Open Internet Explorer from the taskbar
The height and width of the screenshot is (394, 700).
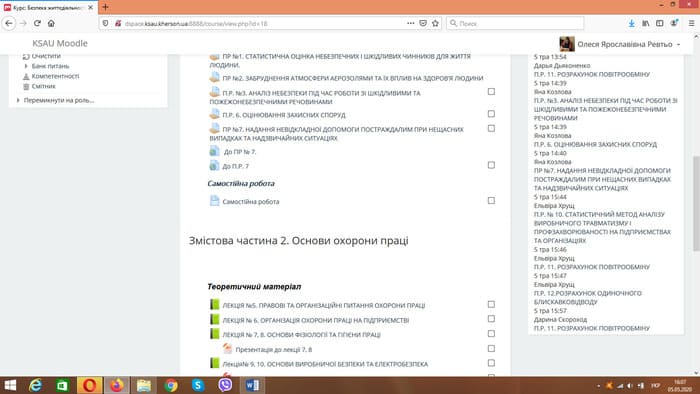click(x=35, y=385)
